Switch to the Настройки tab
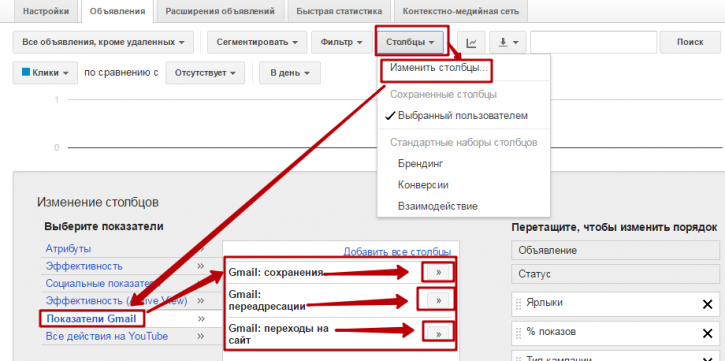Image resolution: width=725 pixels, height=361 pixels. 46,11
